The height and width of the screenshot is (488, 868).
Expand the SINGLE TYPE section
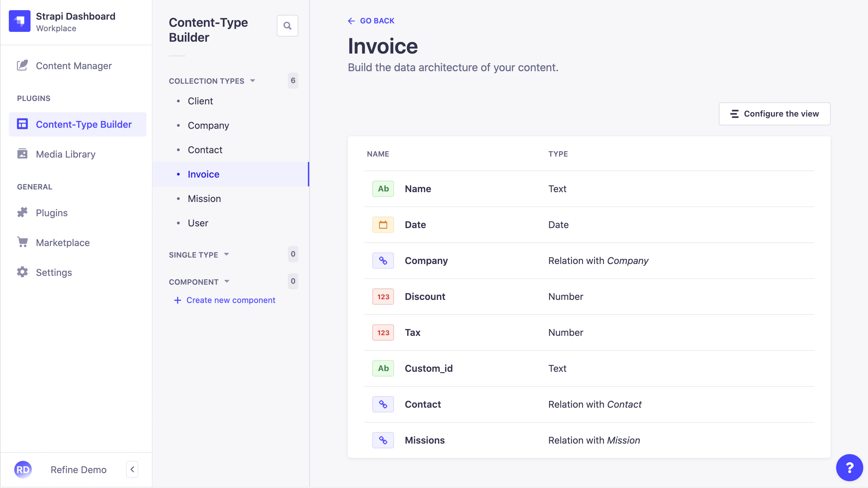[x=226, y=254]
